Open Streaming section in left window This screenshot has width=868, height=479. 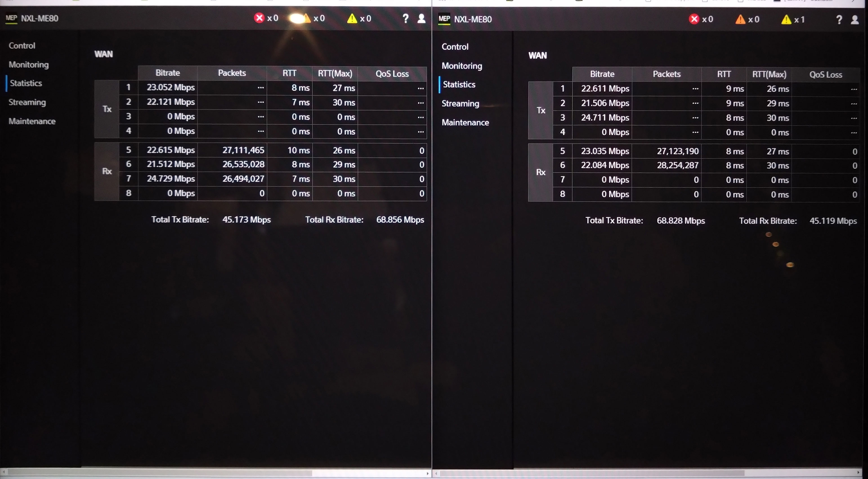27,102
